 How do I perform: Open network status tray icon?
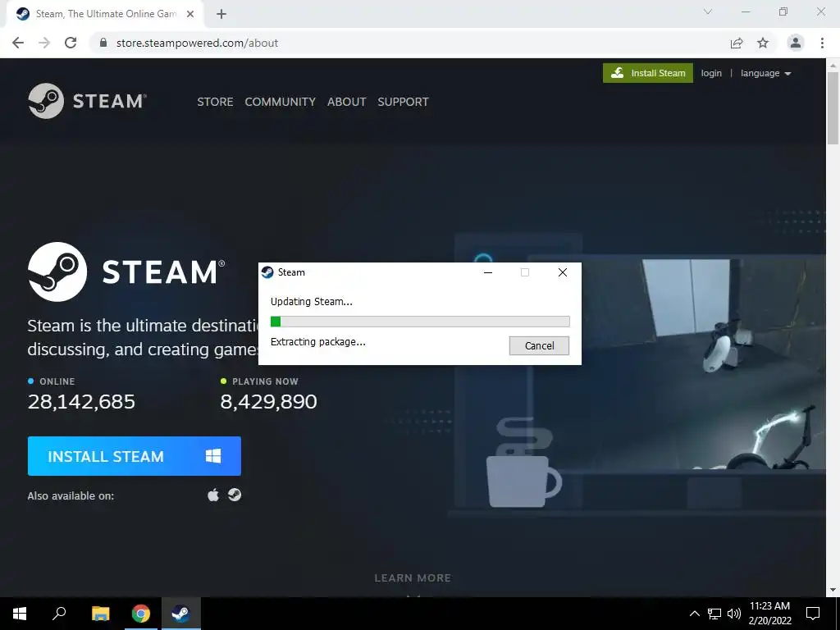pos(714,614)
